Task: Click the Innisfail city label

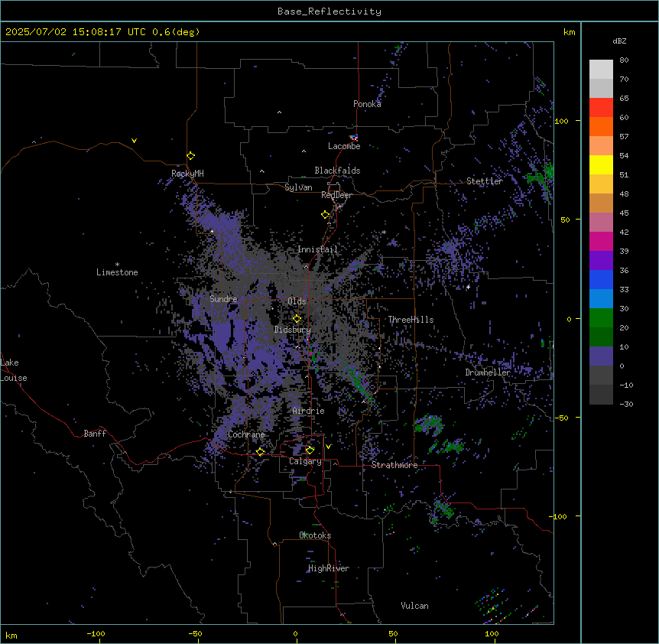Action: [317, 249]
